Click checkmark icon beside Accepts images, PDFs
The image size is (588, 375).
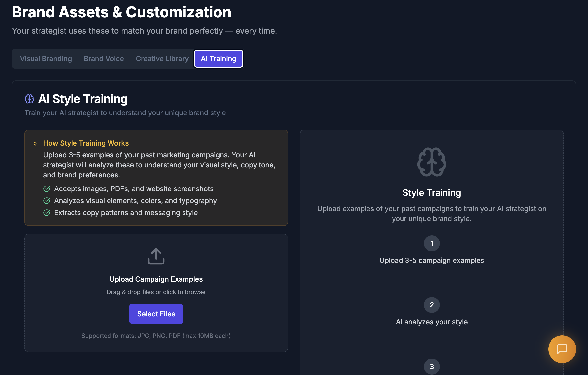point(47,189)
